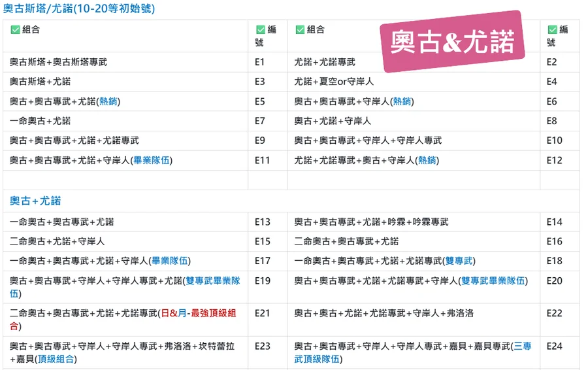Click the checkmark icon beside right 組合 header
The image size is (588, 370).
point(300,29)
